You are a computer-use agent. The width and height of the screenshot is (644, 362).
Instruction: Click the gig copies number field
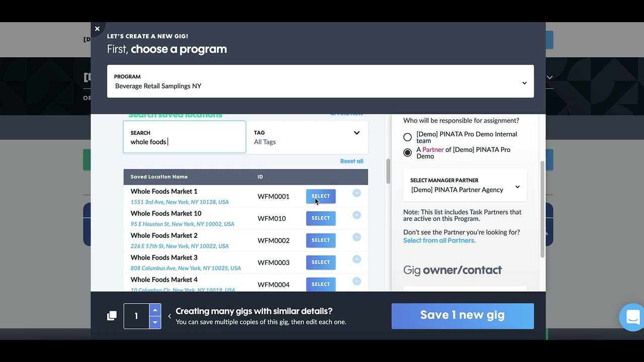pos(136,316)
